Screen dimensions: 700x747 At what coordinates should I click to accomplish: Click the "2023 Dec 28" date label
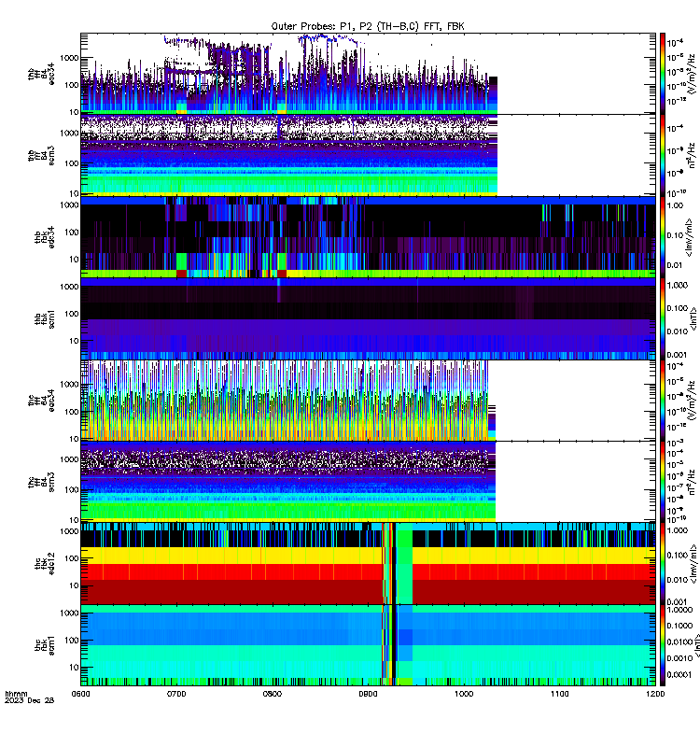30,700
